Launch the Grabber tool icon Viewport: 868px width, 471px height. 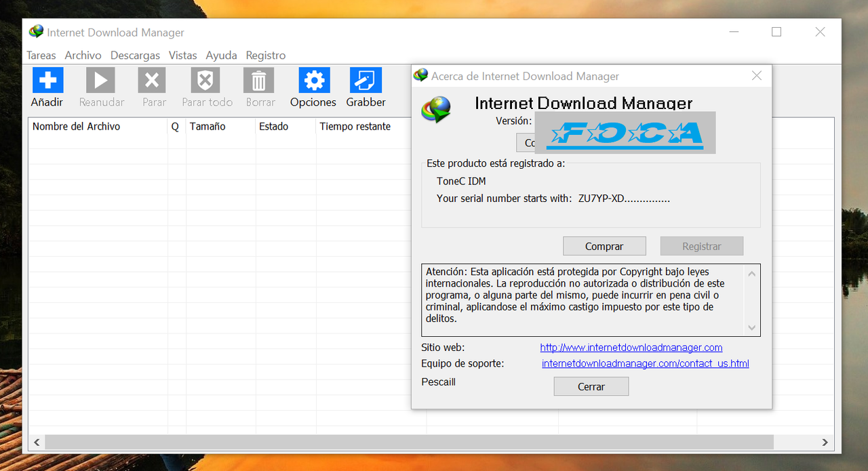366,80
